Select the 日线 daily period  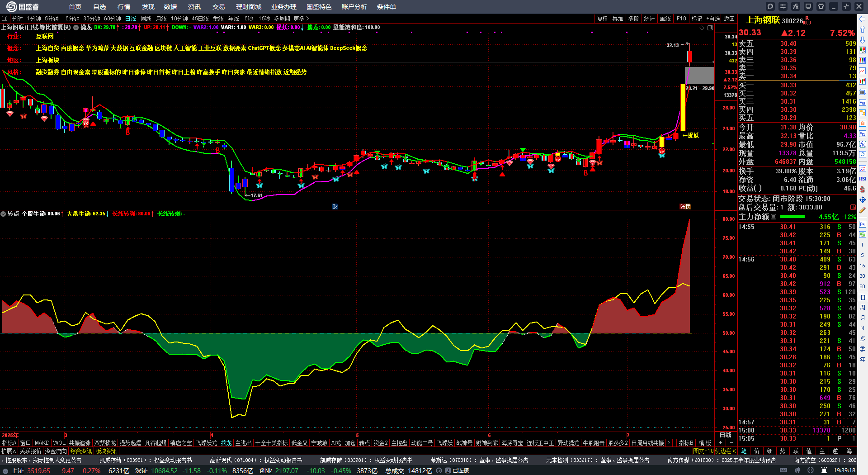[x=131, y=19]
